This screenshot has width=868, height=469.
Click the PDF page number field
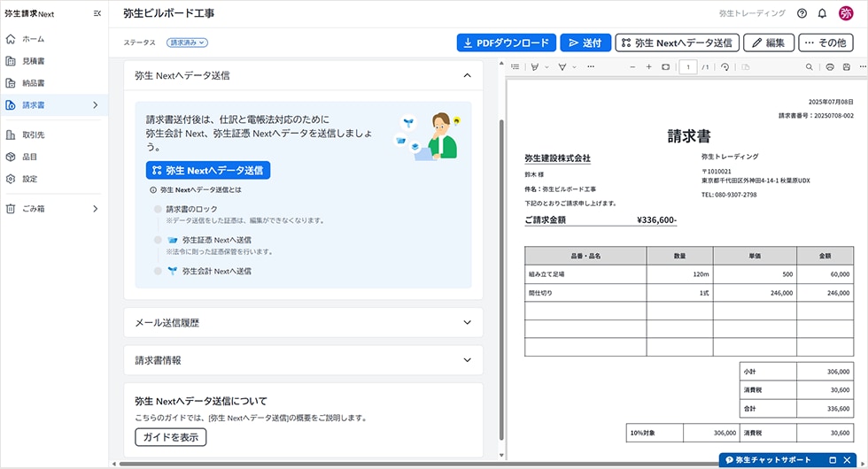(687, 67)
